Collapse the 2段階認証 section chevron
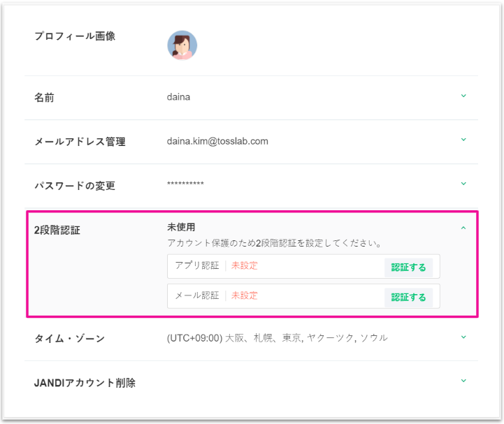 [x=463, y=228]
